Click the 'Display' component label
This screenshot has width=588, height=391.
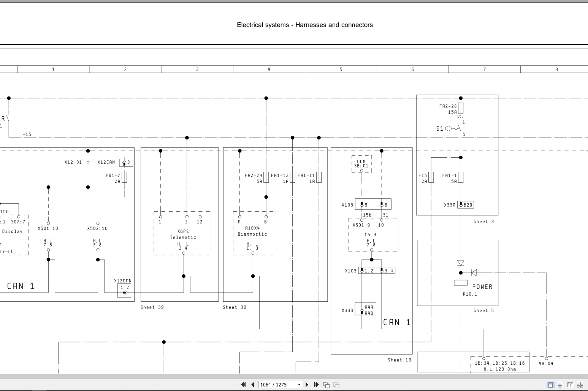(x=12, y=231)
